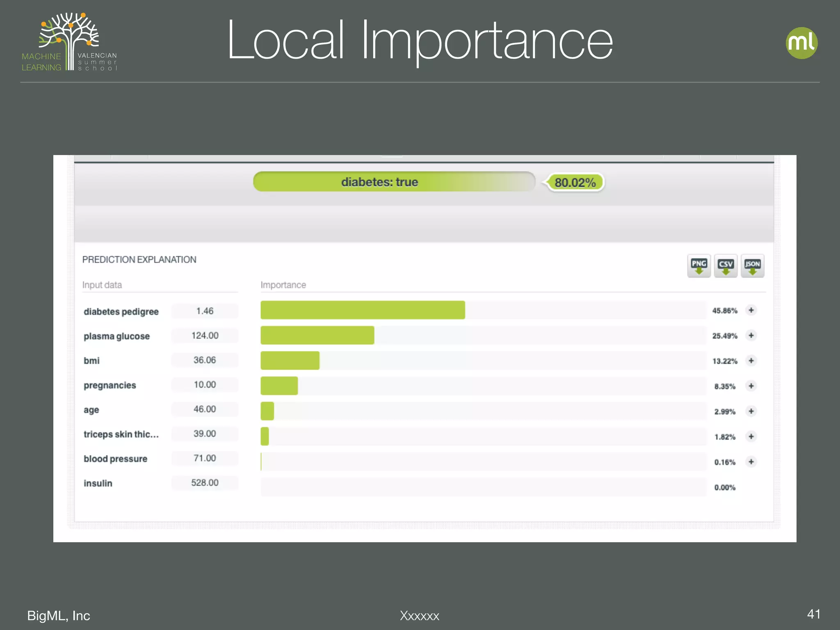Click the pregnancies value 10.00 field
Image resolution: width=840 pixels, height=630 pixels.
click(x=205, y=385)
